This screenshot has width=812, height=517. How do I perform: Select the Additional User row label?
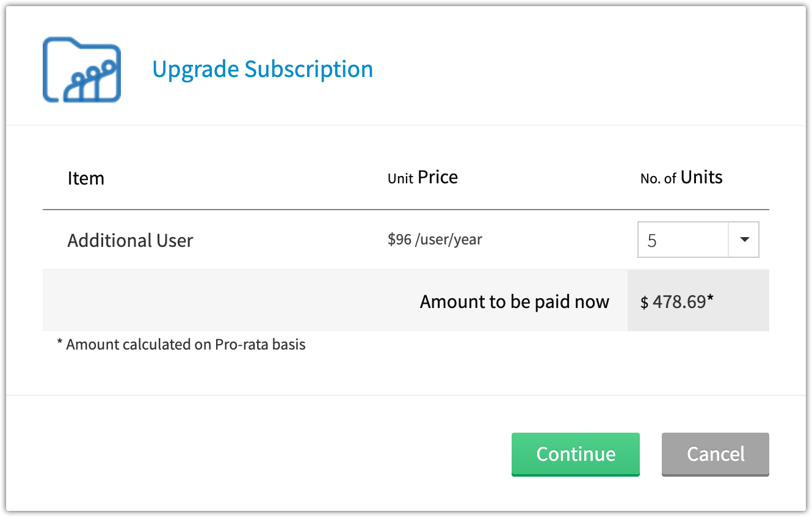[x=130, y=240]
